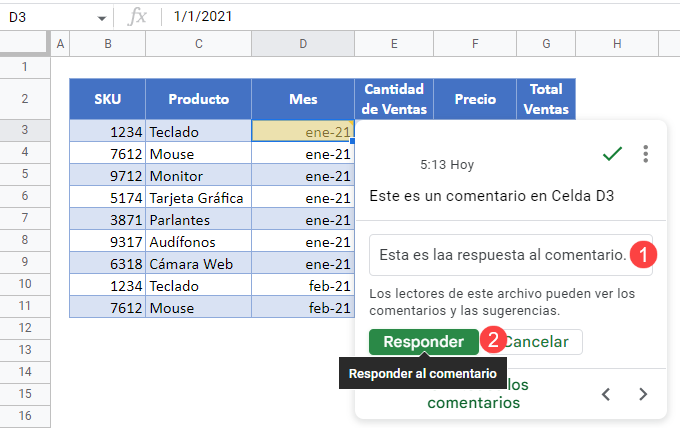Click the 5:13 Hoy timestamp

447,165
